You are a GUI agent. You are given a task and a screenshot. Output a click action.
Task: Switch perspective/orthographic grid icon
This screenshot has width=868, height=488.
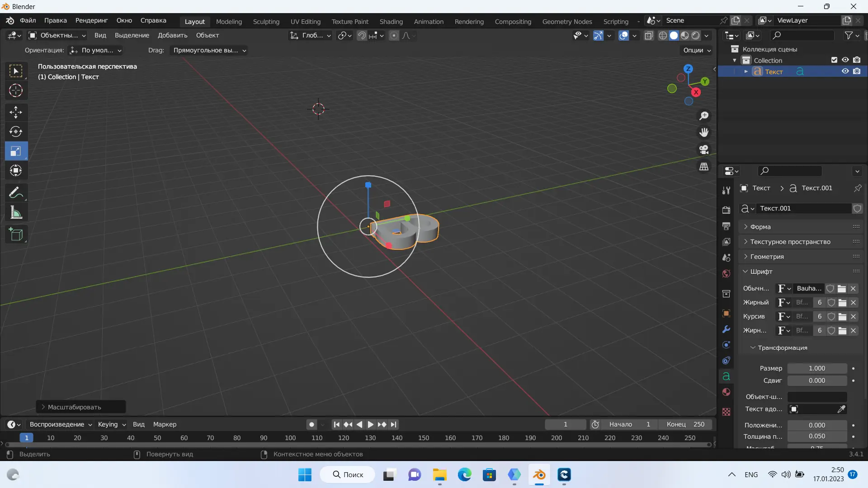point(704,167)
